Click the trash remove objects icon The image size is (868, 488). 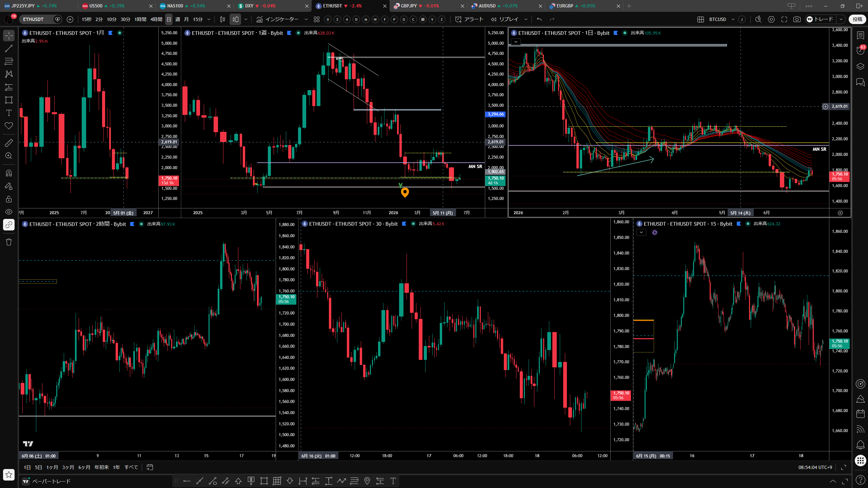[x=9, y=242]
